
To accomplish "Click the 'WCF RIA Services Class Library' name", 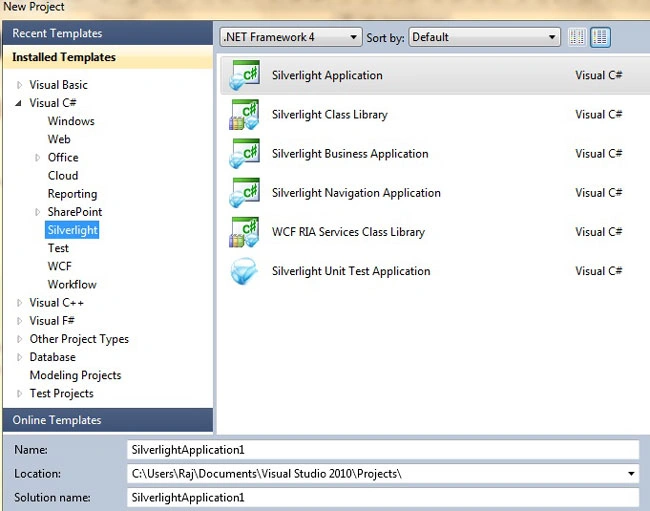I will (x=348, y=232).
